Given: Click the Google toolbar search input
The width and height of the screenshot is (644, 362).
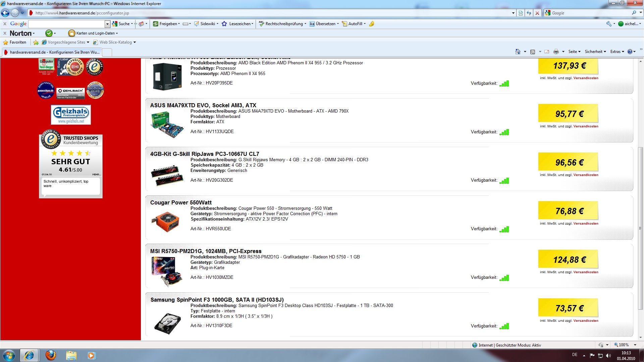Looking at the screenshot, I should coord(66,24).
